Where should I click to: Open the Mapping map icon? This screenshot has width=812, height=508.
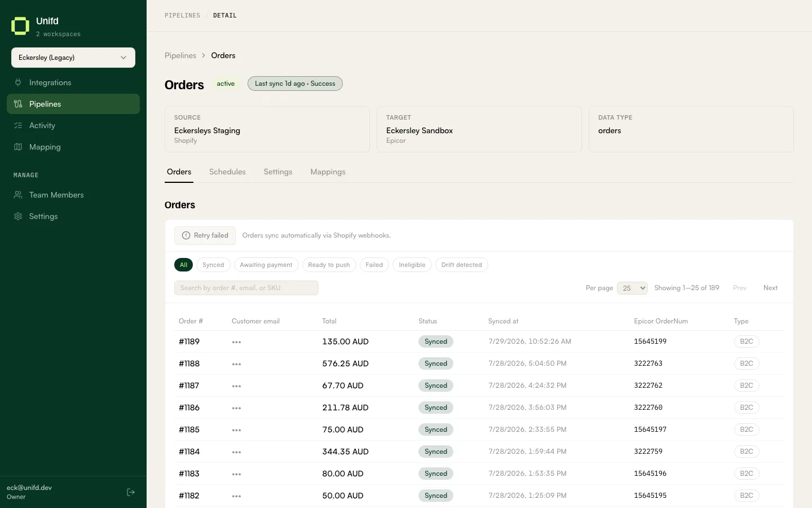18,147
